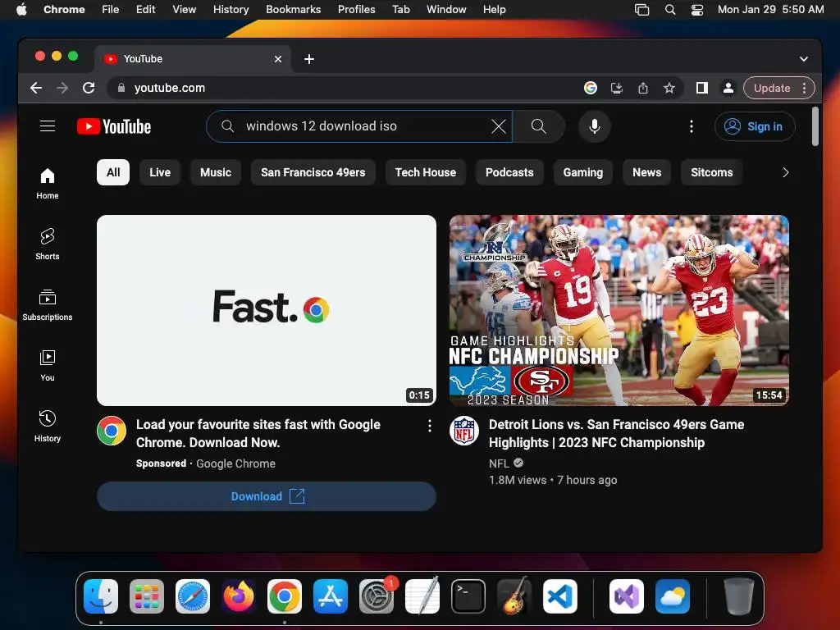Open the Tab menu
840x630 pixels.
(400, 9)
